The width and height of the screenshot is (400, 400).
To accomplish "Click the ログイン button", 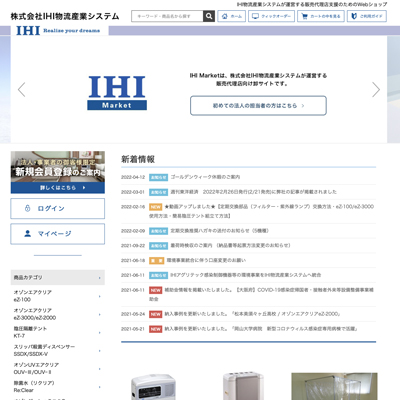I will click(58, 209).
